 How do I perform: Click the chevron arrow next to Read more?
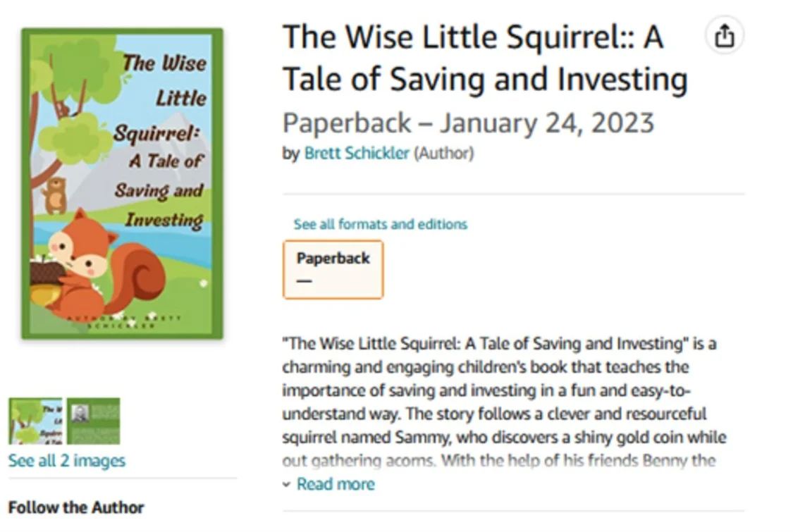(x=287, y=485)
